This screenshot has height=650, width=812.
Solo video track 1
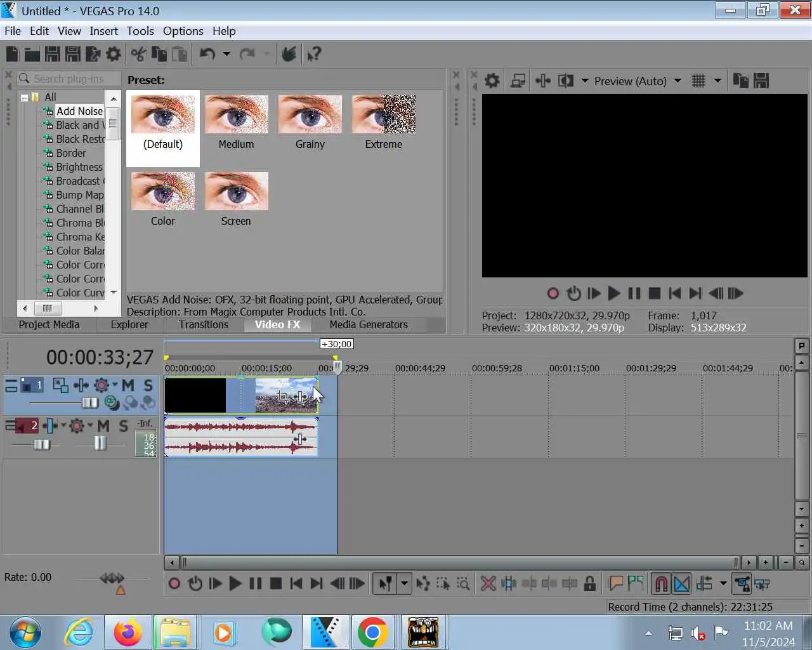(x=148, y=385)
